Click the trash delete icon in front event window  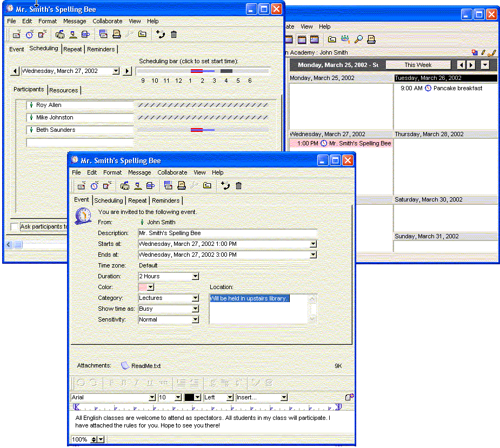click(238, 186)
